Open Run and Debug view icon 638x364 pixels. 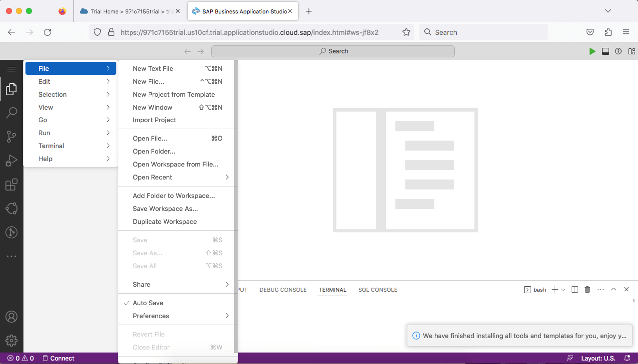point(11,161)
